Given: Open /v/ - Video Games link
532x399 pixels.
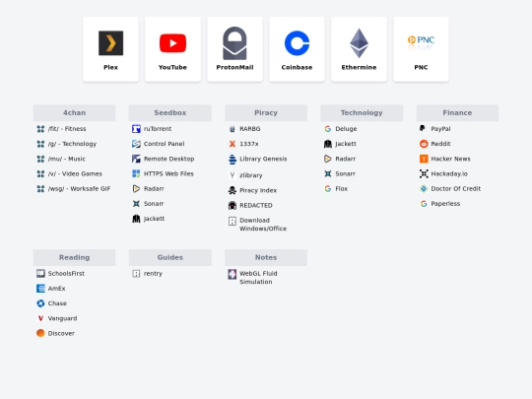Looking at the screenshot, I should coord(75,173).
